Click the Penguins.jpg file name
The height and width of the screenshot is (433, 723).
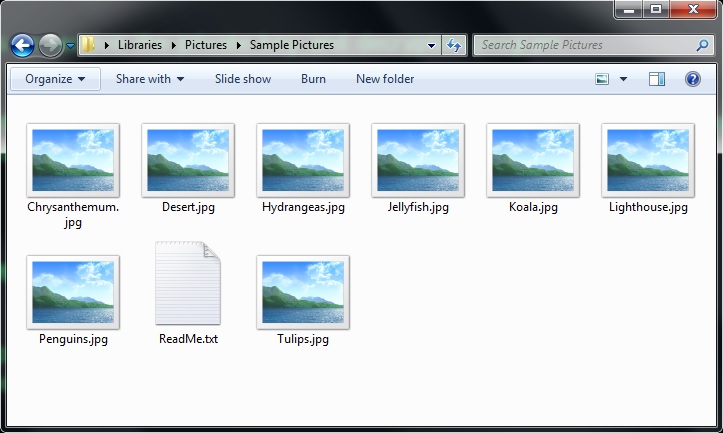coord(73,339)
